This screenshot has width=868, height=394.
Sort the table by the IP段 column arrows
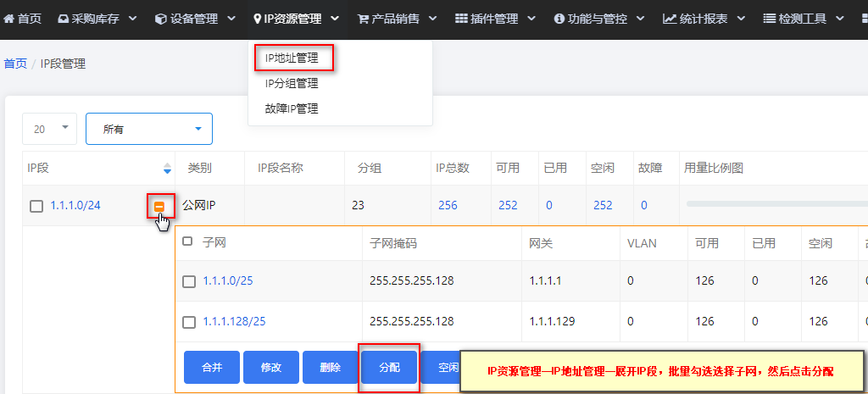tap(167, 169)
